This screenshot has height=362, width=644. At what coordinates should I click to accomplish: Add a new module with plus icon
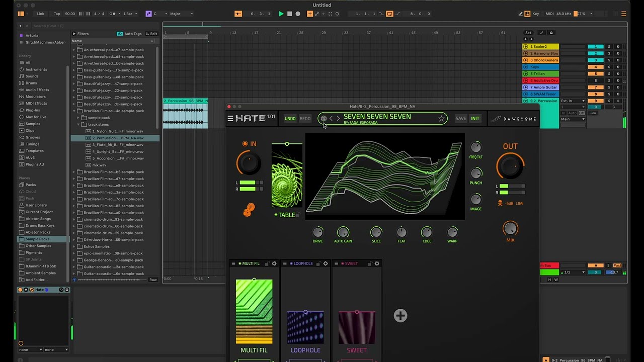click(x=400, y=316)
